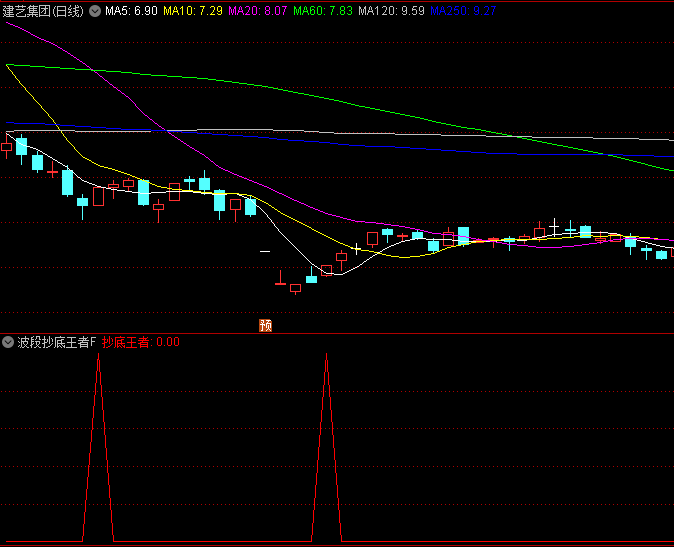
Task: Select the 建艺集团(日线) stock title
Action: (x=43, y=11)
